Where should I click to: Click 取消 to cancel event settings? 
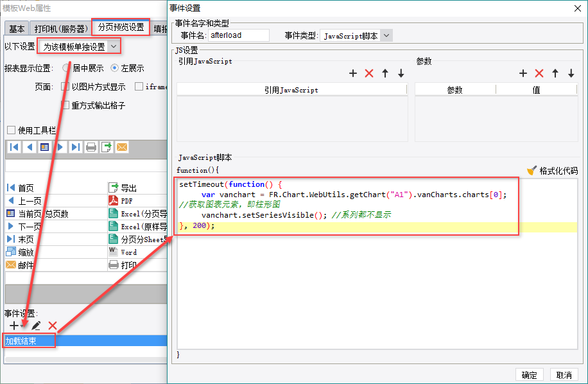pyautogui.click(x=564, y=375)
